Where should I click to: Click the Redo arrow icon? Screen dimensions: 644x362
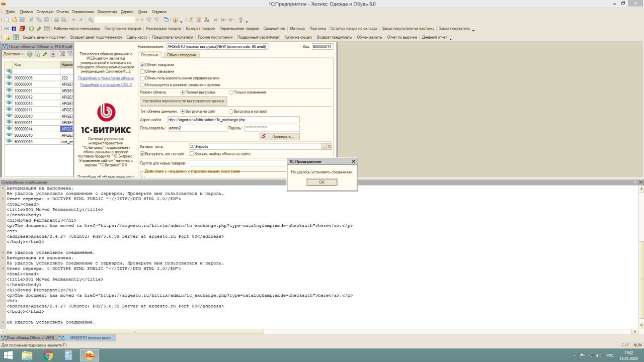(82, 20)
